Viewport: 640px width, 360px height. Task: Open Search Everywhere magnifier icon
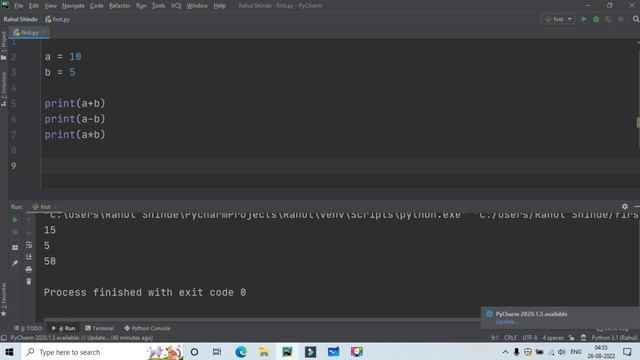point(636,19)
